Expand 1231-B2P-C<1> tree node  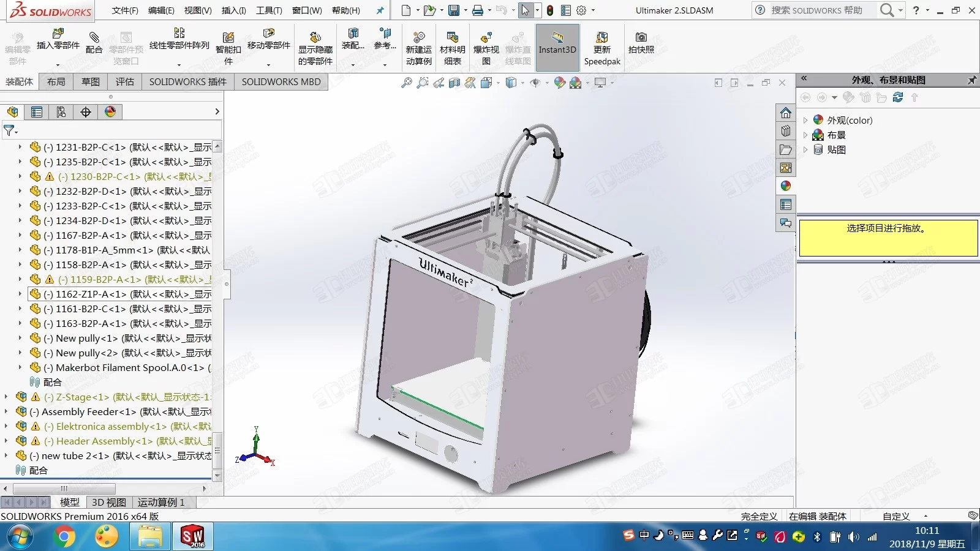click(x=20, y=147)
